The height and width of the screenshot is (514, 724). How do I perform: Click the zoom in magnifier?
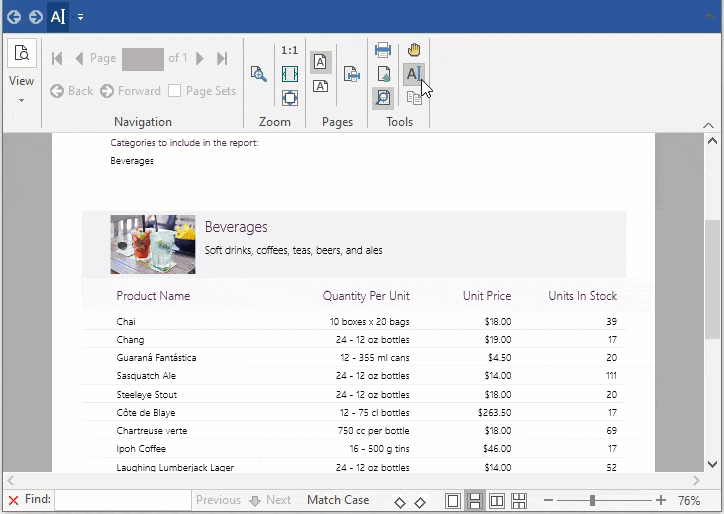259,74
